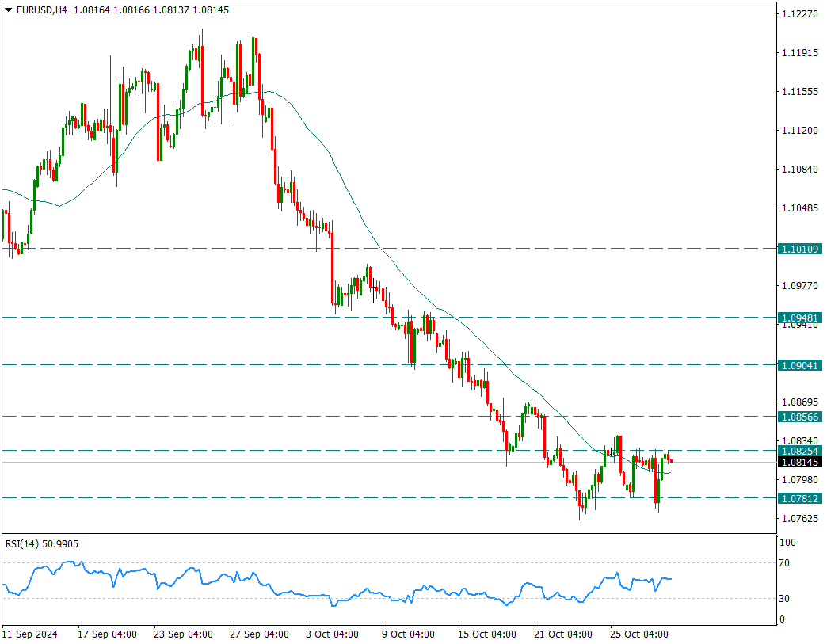The image size is (827, 644).
Task: Select the 1.07812 horizontal level label
Action: coord(799,498)
